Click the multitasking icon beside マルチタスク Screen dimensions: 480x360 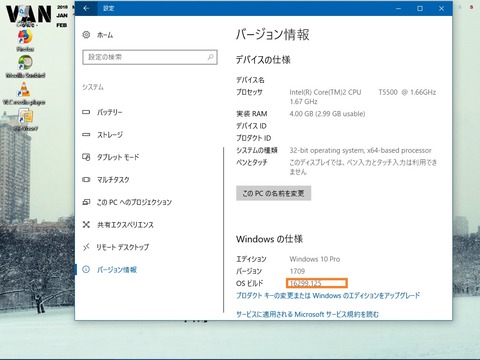click(x=86, y=180)
